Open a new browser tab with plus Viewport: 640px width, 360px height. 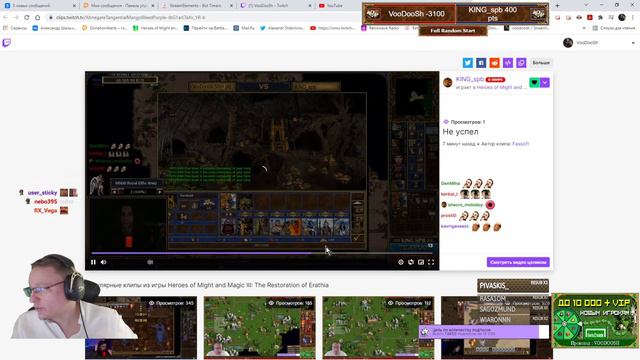(557, 6)
